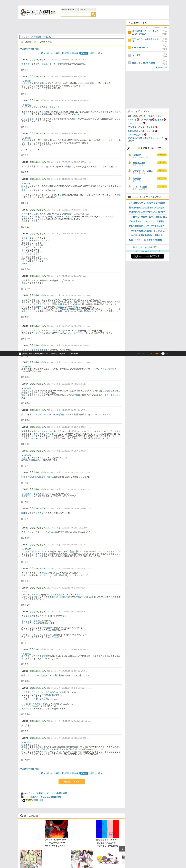The width and height of the screenshot is (186, 868).
Task: Open promoted article 大和(艦これ)
Action: point(139,163)
